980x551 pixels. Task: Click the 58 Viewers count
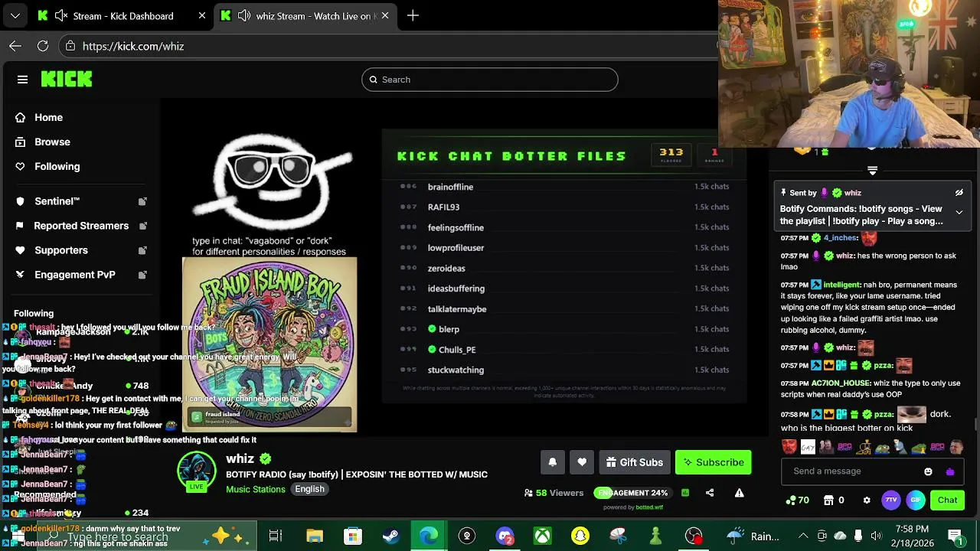tap(554, 493)
